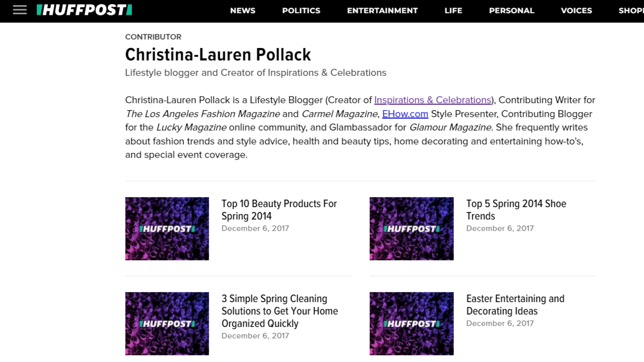
Task: Open the VOICES section
Action: coord(576,10)
